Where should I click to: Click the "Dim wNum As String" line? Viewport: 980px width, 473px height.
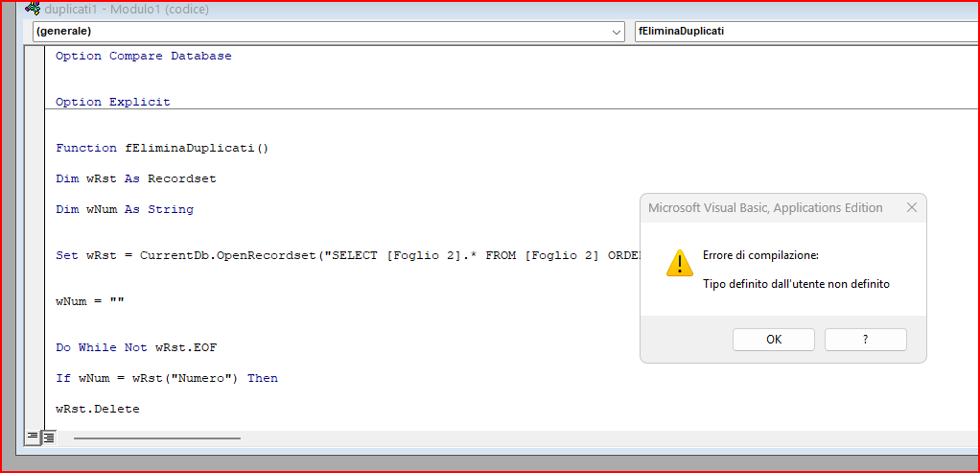click(125, 209)
